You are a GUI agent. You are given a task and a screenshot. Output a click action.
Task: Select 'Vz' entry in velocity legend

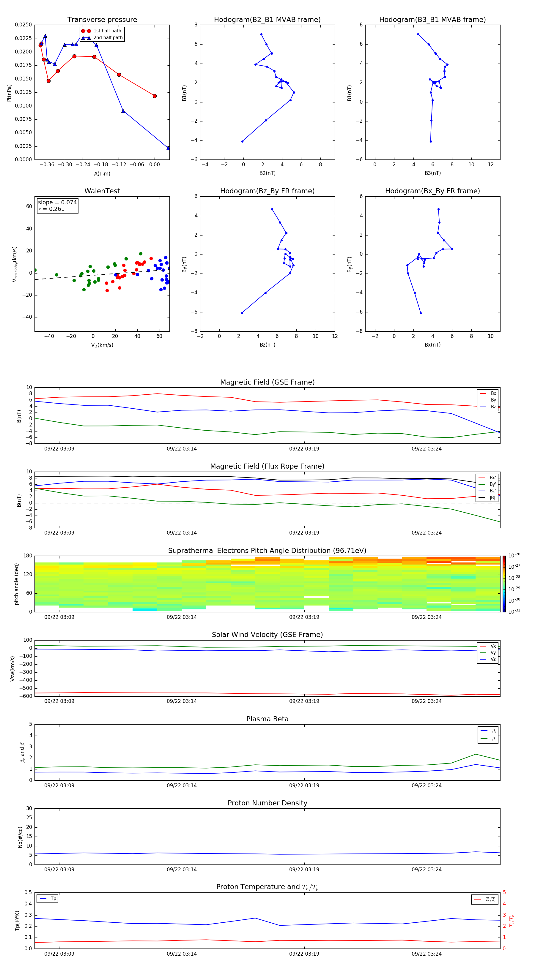pyautogui.click(x=488, y=659)
